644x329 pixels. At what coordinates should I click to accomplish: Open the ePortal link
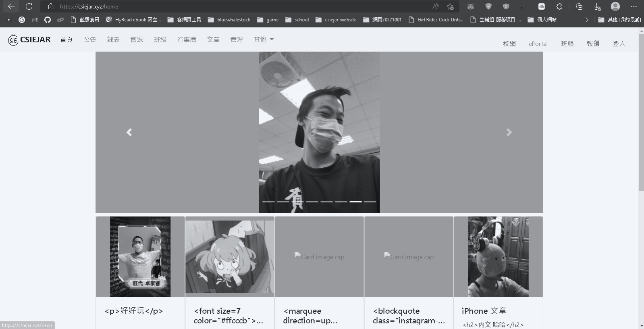[x=538, y=44]
